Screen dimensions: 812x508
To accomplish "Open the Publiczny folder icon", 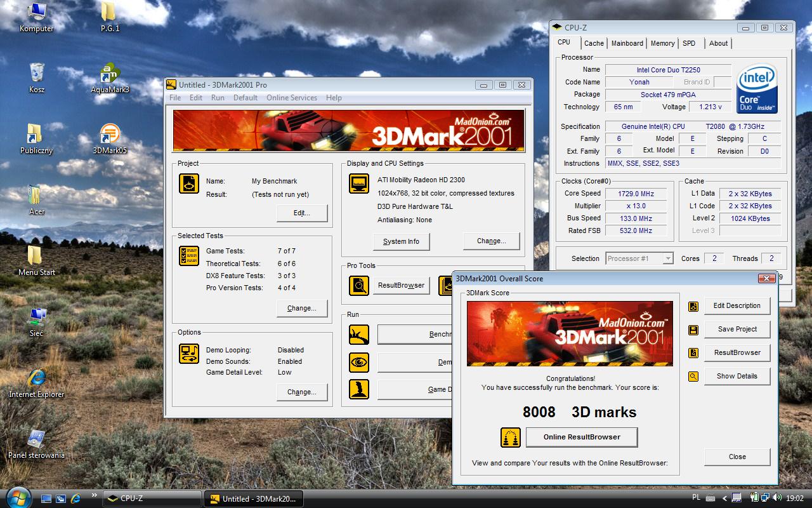I will [x=36, y=139].
